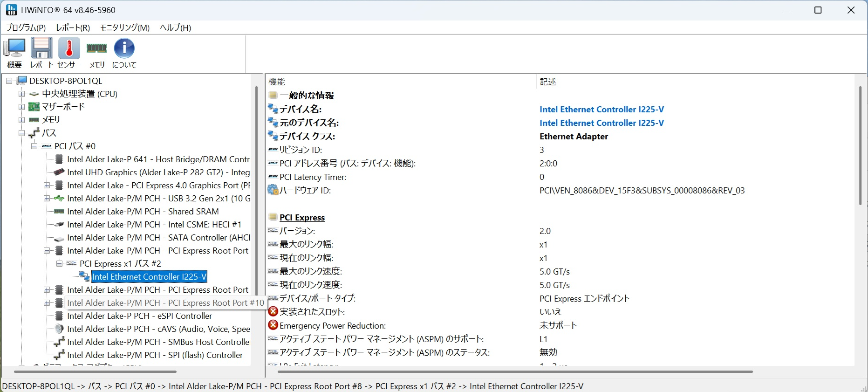Screen dimensions: 868x392
Task: Select Alder Lake-P 641 Host Bridge item
Action: (158, 159)
